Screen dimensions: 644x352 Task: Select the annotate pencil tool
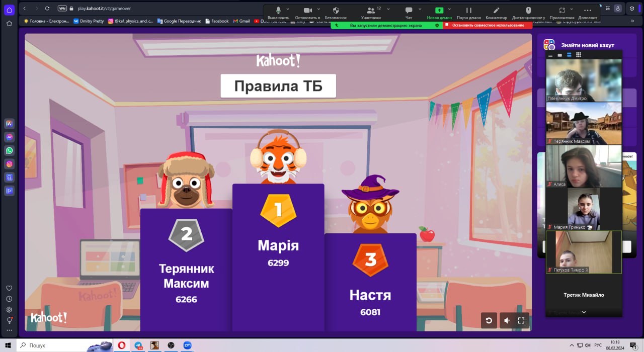click(x=496, y=11)
